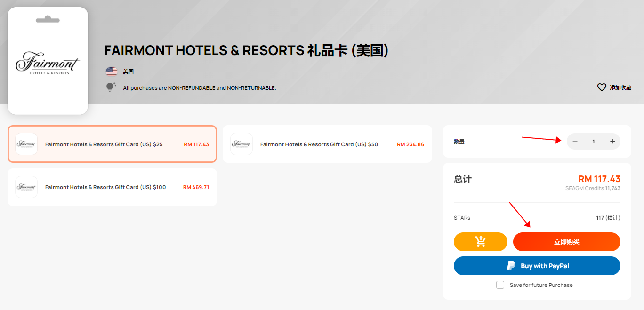This screenshot has width=644, height=310.
Task: Select the Fairmont Gift Card $100 option
Action: [112, 187]
